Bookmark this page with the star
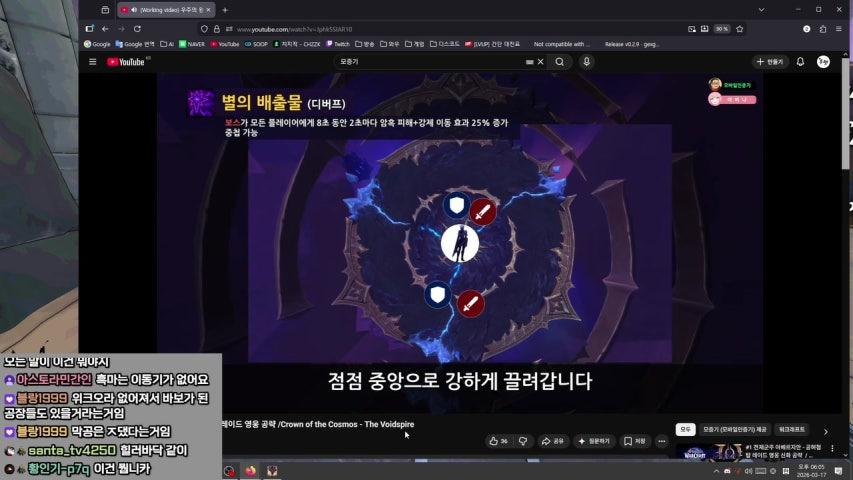Viewport: 853px width, 480px height. point(739,29)
